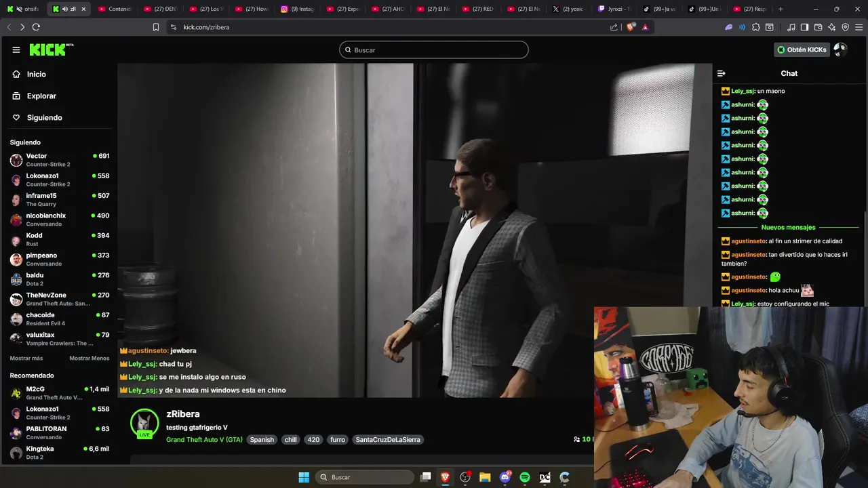The width and height of the screenshot is (868, 488).
Task: Open Siguiendo in the sidebar
Action: pos(44,118)
